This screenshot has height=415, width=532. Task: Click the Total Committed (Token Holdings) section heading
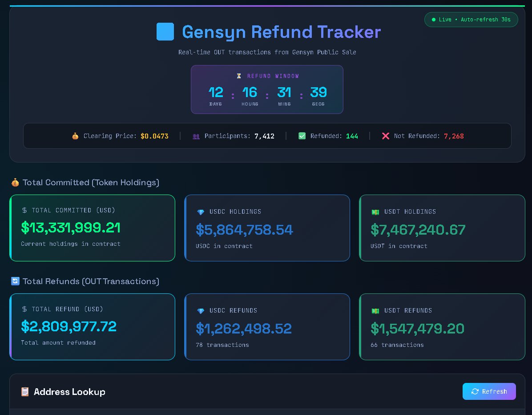point(91,183)
